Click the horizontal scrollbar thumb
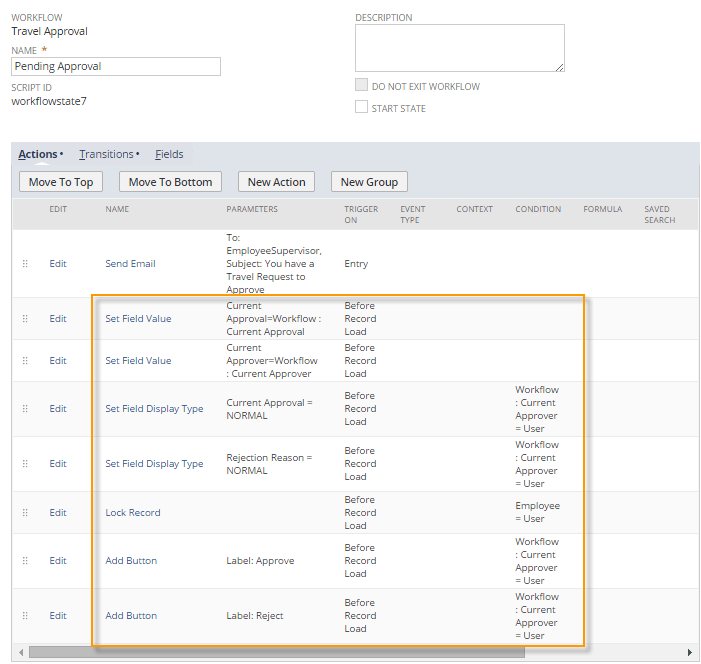 pos(277,652)
